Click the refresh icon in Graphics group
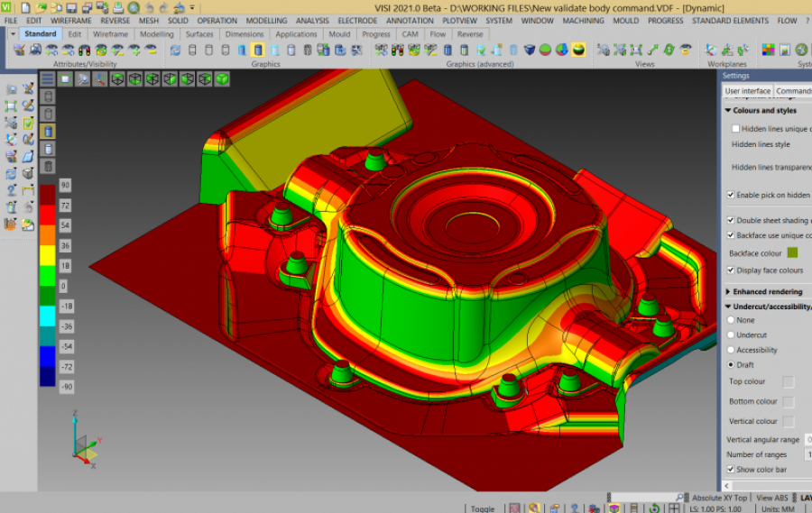 click(175, 50)
